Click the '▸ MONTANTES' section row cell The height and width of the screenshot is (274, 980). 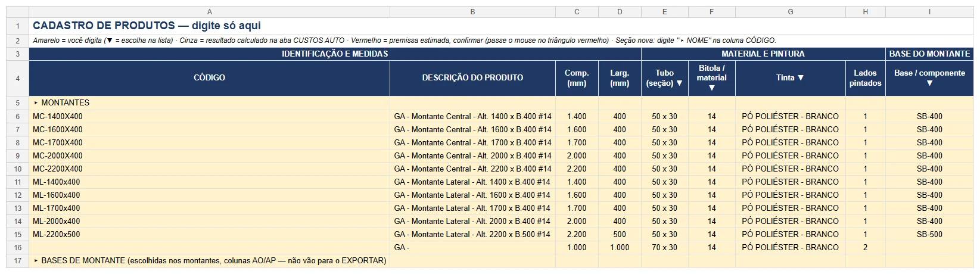(x=209, y=103)
